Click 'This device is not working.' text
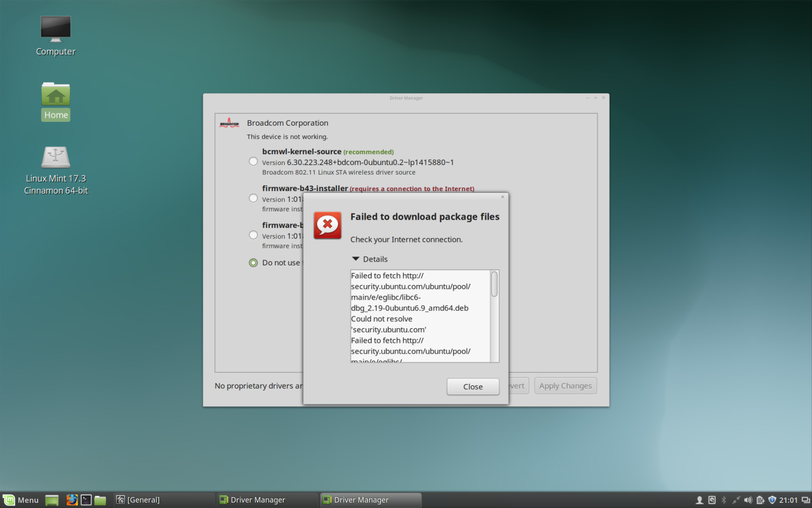This screenshot has height=508, width=812. coord(287,137)
